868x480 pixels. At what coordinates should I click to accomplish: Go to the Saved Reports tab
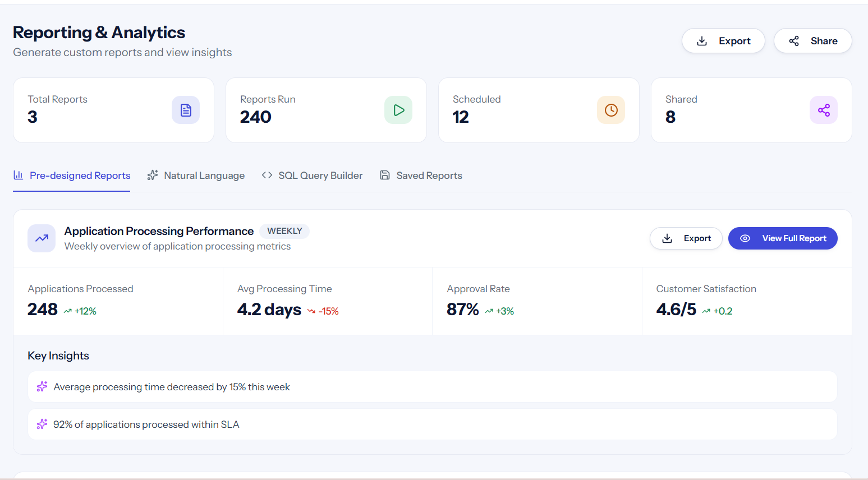421,176
